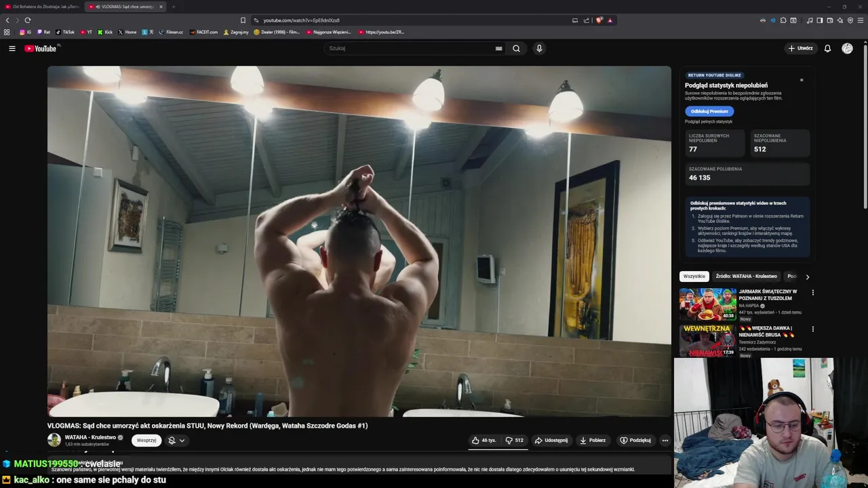Like the video (46 tys.)

coord(484,440)
